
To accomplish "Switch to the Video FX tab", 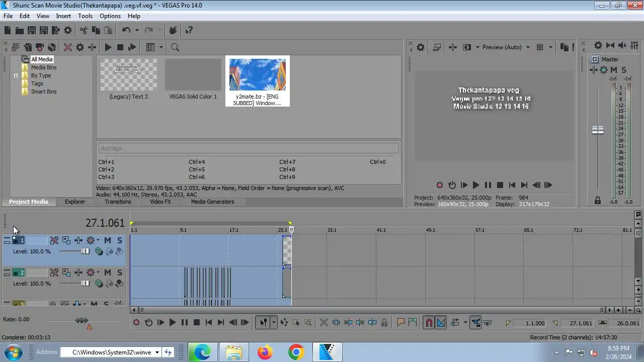I will point(160,202).
